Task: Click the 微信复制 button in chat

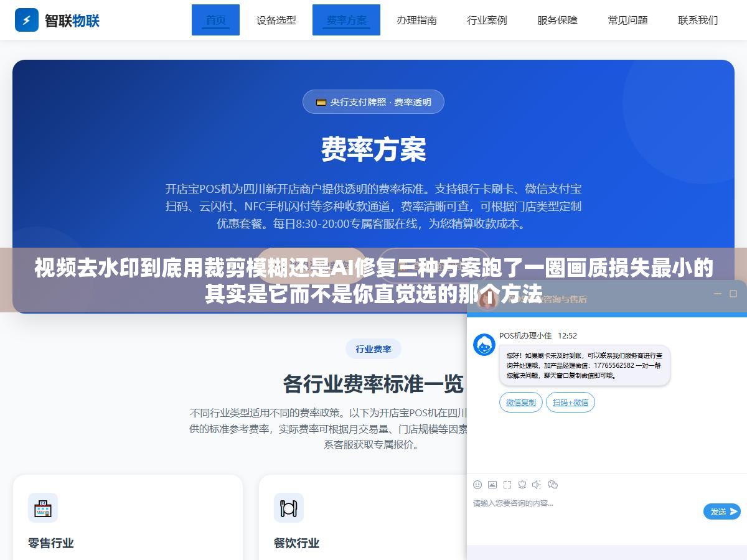Action: pos(521,403)
